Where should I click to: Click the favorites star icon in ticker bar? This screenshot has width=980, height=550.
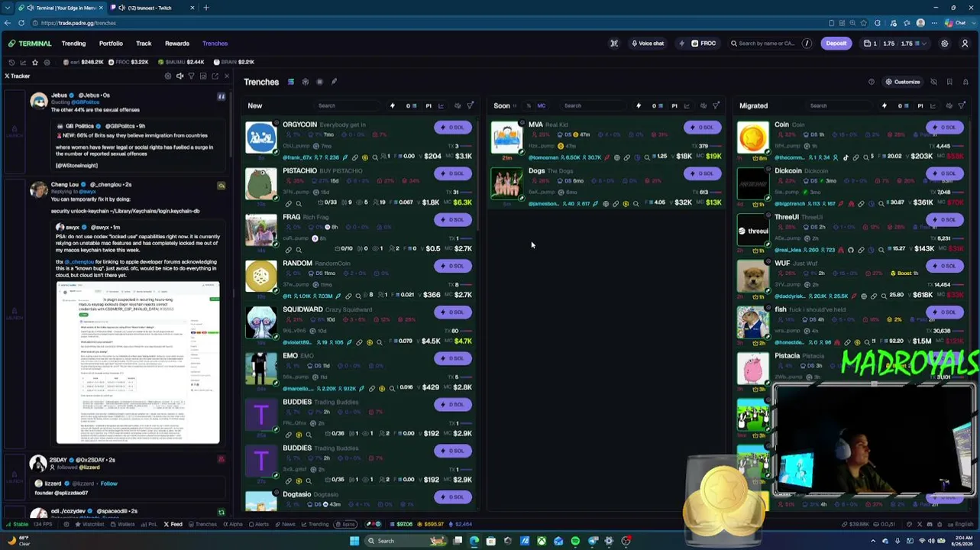click(34, 62)
